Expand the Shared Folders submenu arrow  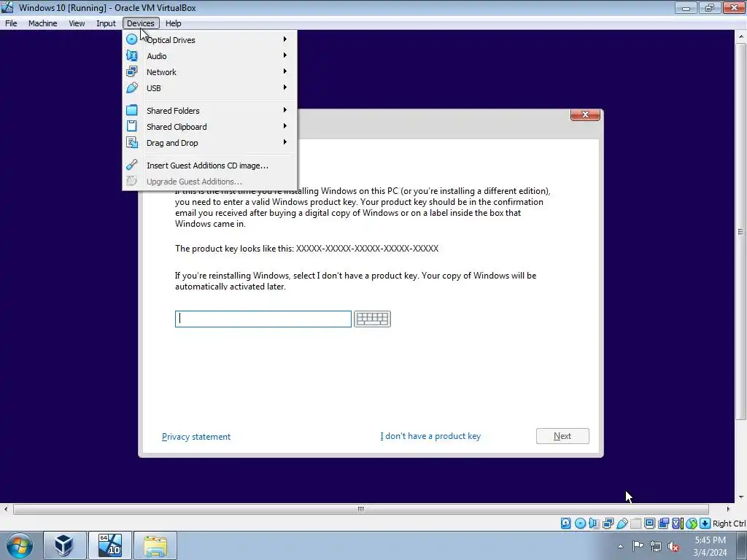[285, 110]
